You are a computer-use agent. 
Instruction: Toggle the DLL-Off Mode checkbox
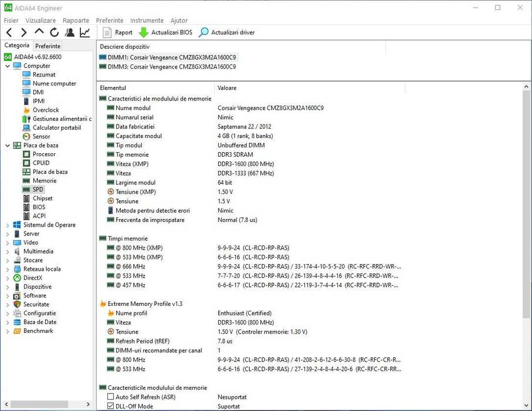(110, 406)
